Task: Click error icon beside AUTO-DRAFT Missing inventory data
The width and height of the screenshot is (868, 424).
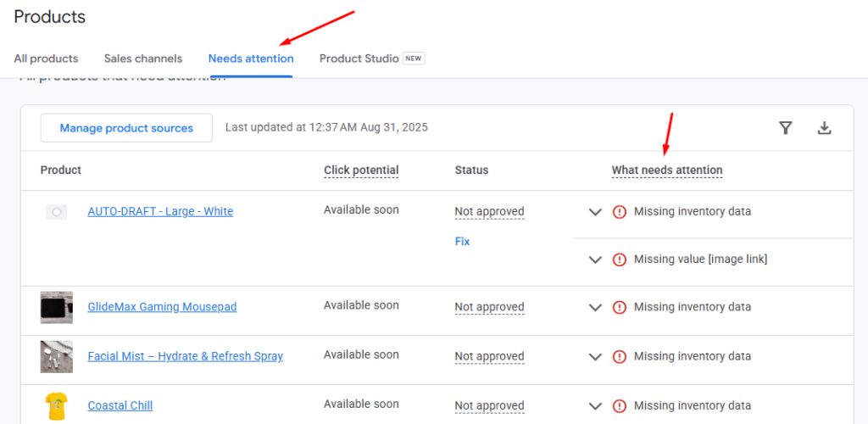Action: click(620, 211)
